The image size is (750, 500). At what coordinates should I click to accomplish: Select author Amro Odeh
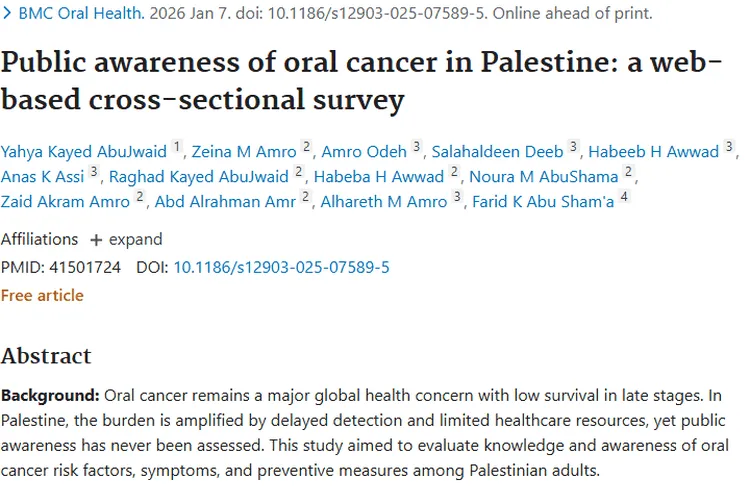[364, 152]
